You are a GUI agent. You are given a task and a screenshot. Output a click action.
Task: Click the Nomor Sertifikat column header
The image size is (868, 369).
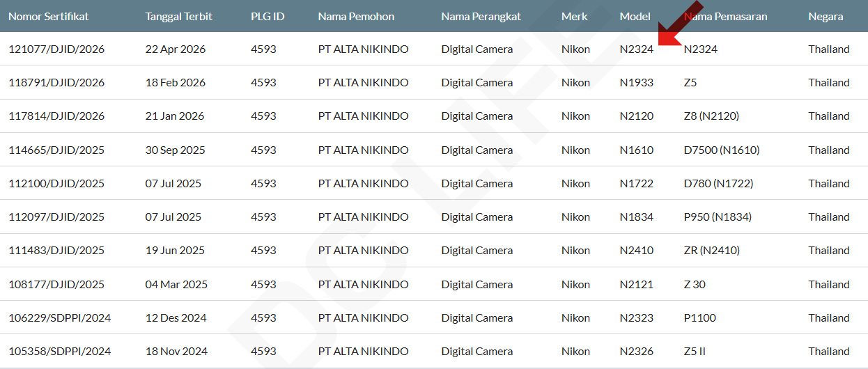(x=49, y=16)
